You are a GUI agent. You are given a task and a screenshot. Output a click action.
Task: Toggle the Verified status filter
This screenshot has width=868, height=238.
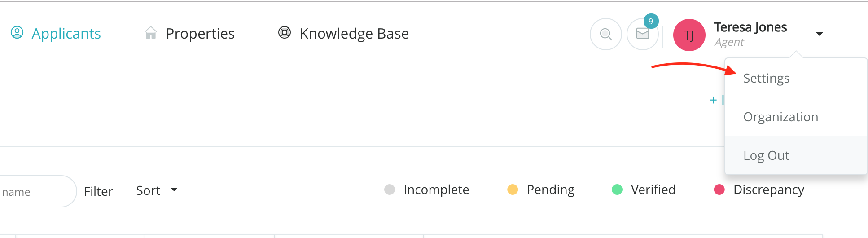tap(643, 190)
